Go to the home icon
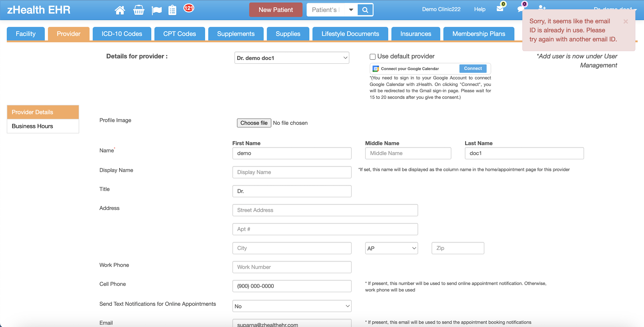 click(x=120, y=10)
